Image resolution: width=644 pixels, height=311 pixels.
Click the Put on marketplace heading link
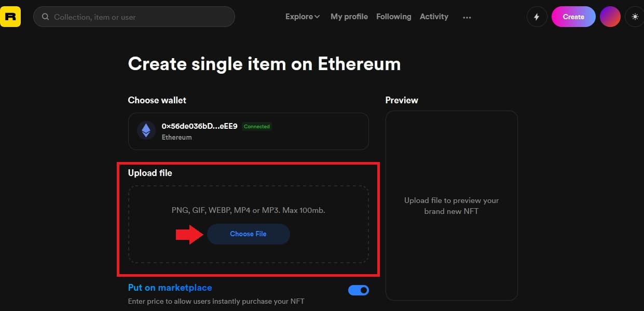tap(170, 288)
